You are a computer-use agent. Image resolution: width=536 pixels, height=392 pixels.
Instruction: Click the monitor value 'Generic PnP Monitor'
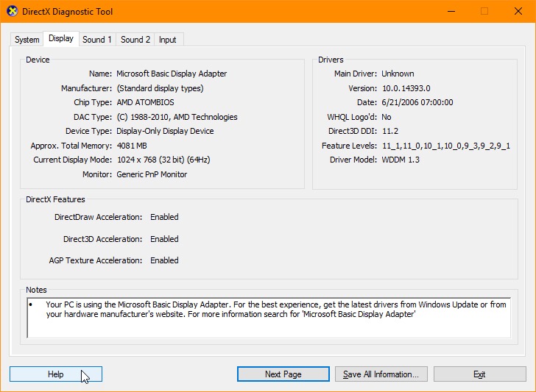click(x=152, y=174)
